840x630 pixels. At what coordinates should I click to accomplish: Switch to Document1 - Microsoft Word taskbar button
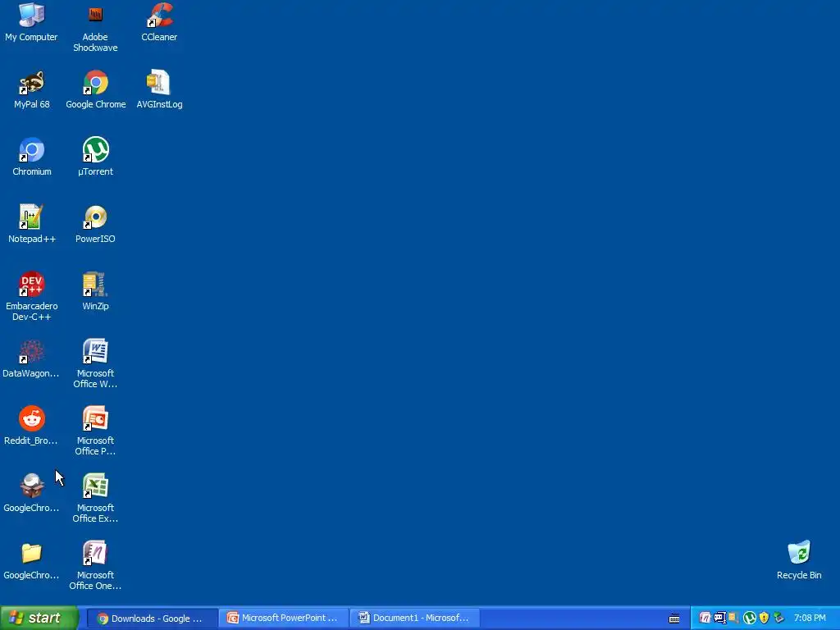coord(415,619)
